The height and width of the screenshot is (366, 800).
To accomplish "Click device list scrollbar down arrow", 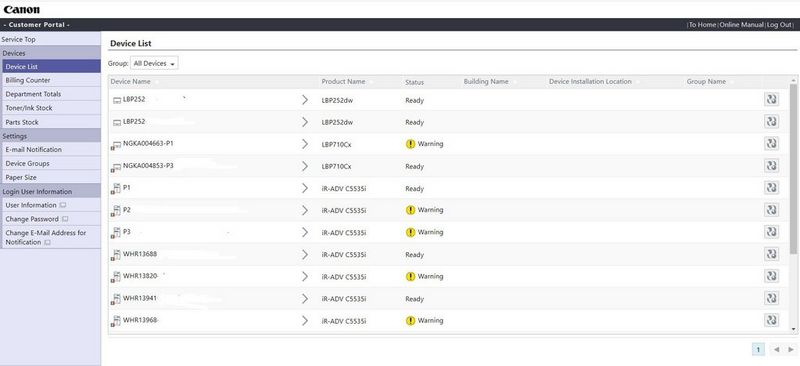I will pyautogui.click(x=793, y=329).
